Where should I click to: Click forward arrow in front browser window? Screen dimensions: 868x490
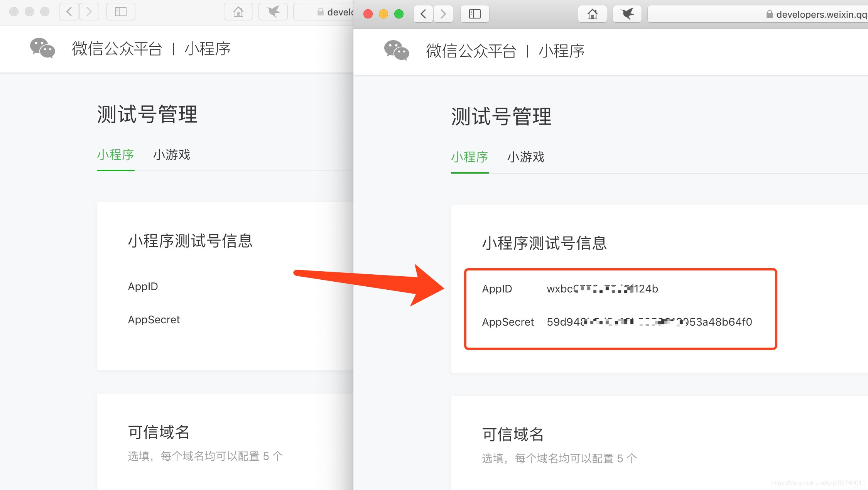(443, 14)
